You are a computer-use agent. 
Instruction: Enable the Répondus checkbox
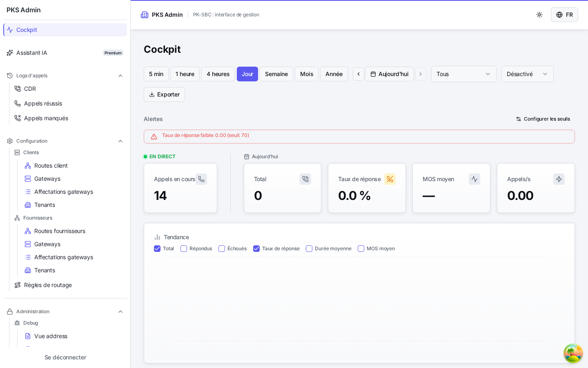pyautogui.click(x=184, y=249)
